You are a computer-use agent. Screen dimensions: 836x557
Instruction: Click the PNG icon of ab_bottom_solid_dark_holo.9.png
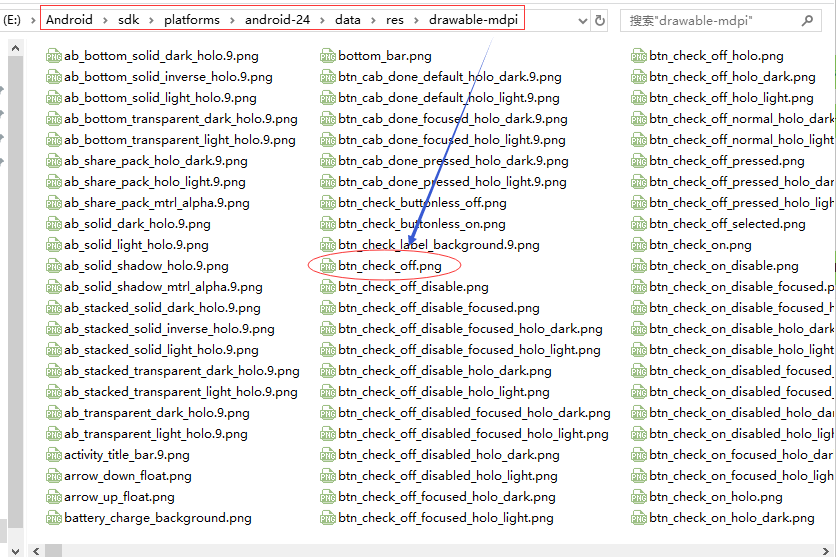click(x=54, y=56)
